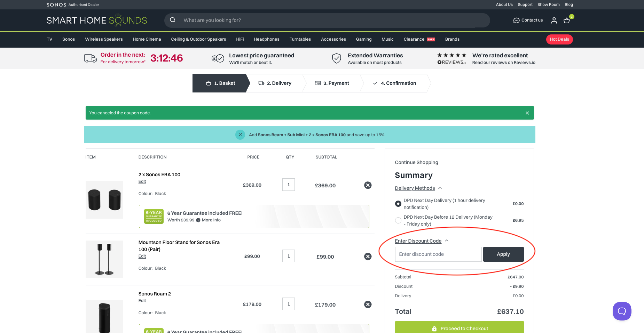Click the info icon beside Worth £39.99
The height and width of the screenshot is (333, 644).
[198, 220]
